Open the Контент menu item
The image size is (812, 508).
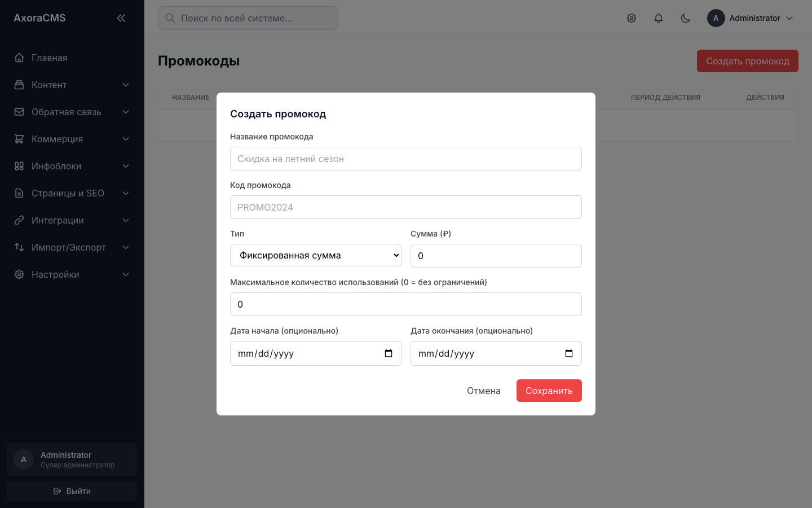(72, 85)
